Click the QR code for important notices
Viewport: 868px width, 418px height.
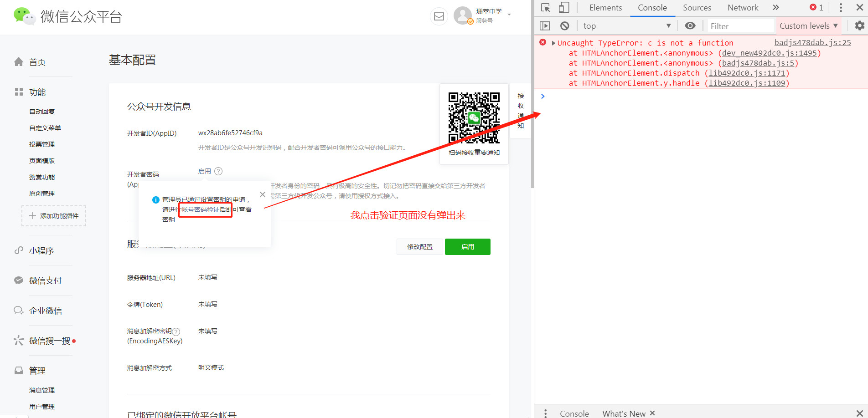(x=474, y=118)
